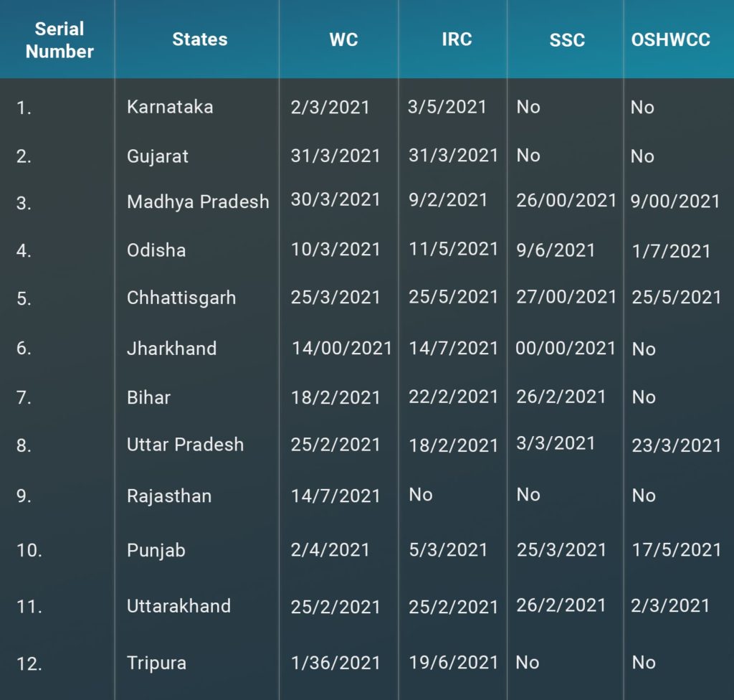
Task: Click Gujarat WC date 31/3/2021
Action: click(335, 156)
